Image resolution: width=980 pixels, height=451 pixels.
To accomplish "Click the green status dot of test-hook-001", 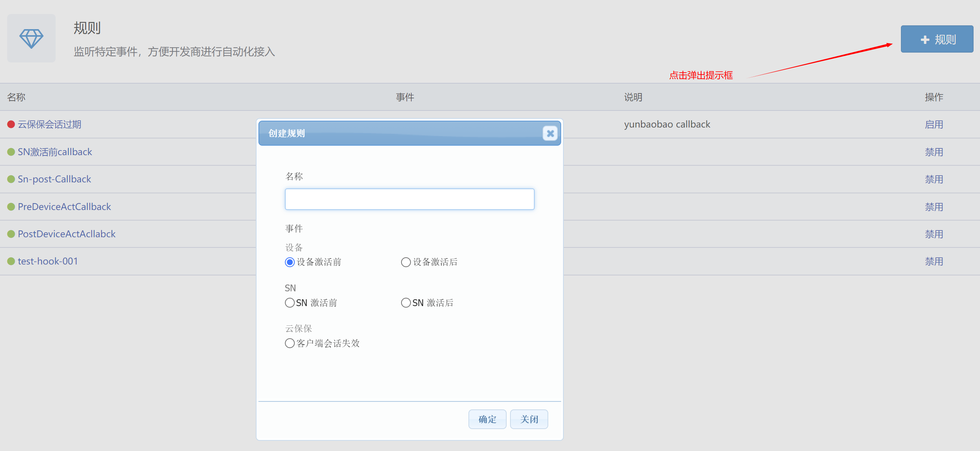I will point(11,261).
